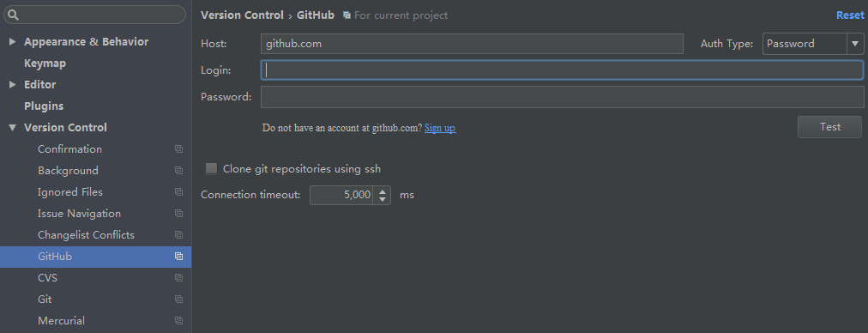Expand the Appearance & Behavior section
The image size is (868, 333).
(x=12, y=42)
